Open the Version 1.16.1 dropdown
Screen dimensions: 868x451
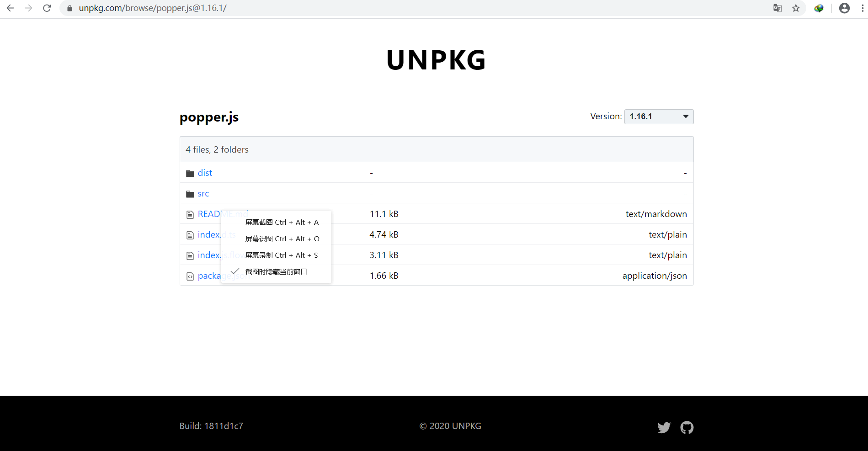pos(658,117)
